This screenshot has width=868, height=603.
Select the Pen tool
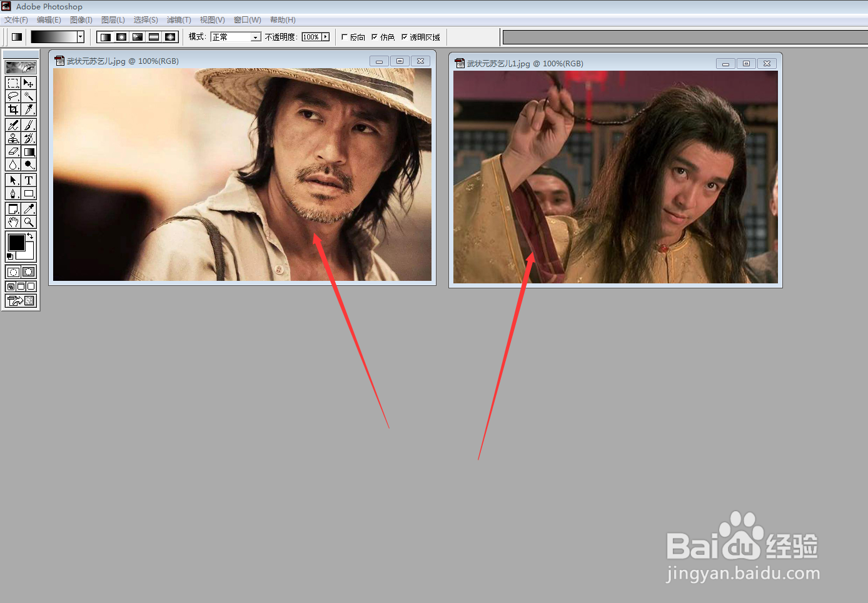[13, 193]
